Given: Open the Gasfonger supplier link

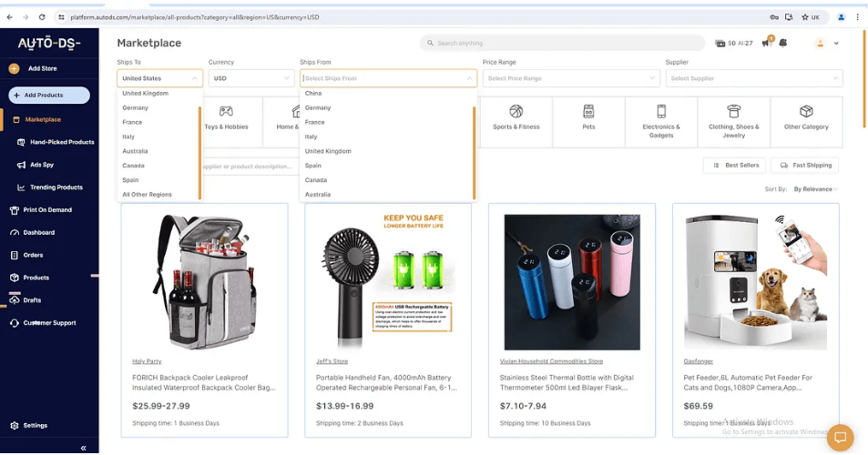Looking at the screenshot, I should tap(698, 361).
